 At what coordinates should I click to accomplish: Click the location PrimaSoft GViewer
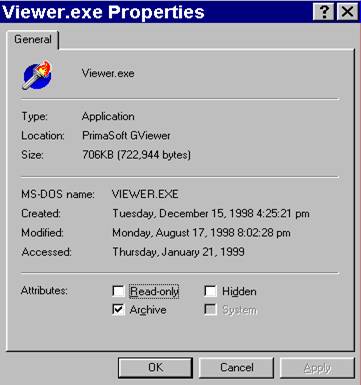coord(126,136)
